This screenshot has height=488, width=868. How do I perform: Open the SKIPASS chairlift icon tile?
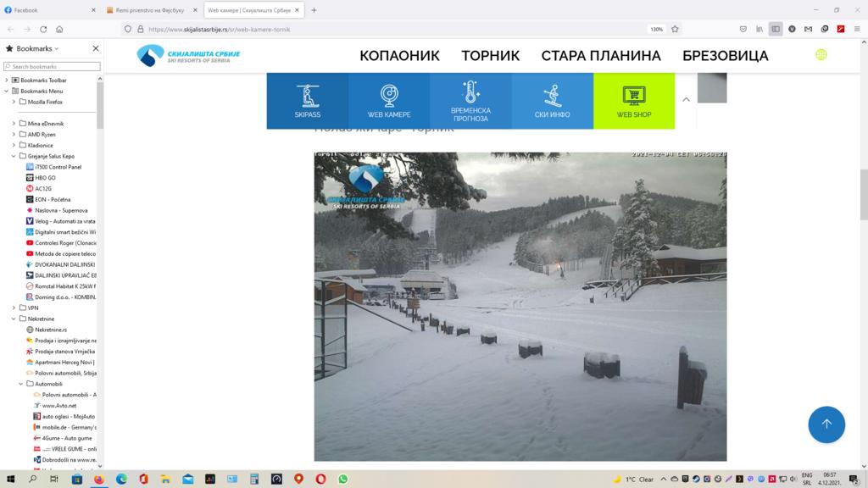pyautogui.click(x=307, y=101)
